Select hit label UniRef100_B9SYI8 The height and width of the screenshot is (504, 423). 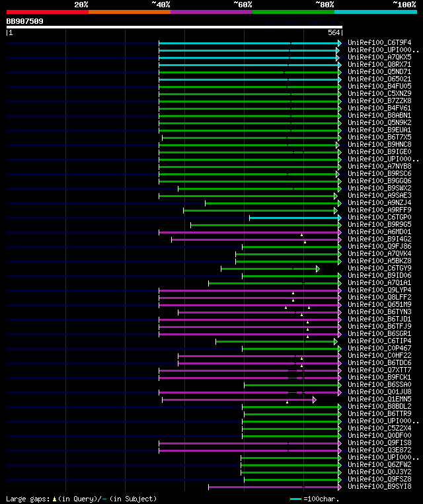(379, 486)
